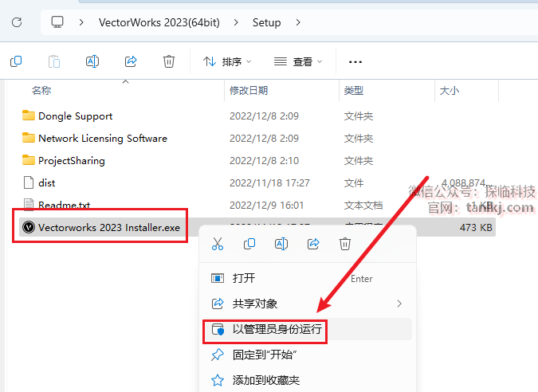Screen dimensions: 538x392
Task: Click the 2022/11/18 17:27 date cell
Action: [x=269, y=182]
